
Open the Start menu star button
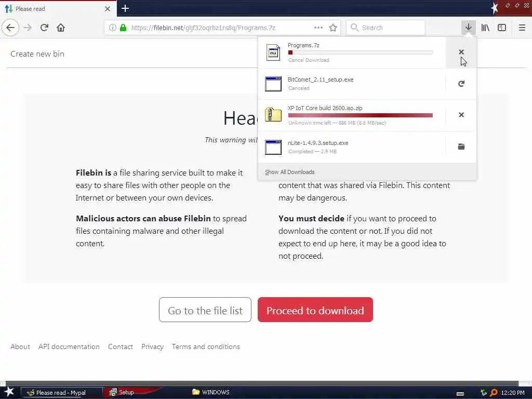[9, 392]
